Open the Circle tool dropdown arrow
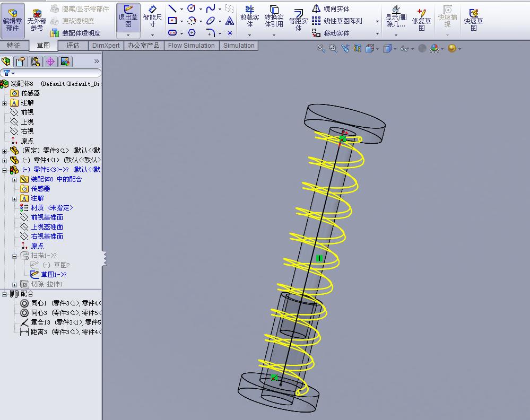The width and height of the screenshot is (530, 420). click(x=201, y=9)
